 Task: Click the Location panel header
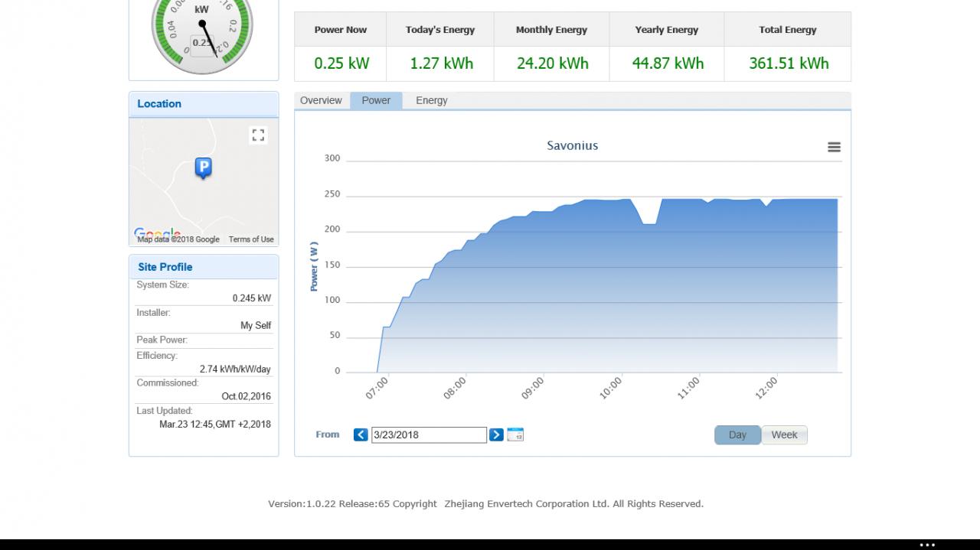[204, 104]
